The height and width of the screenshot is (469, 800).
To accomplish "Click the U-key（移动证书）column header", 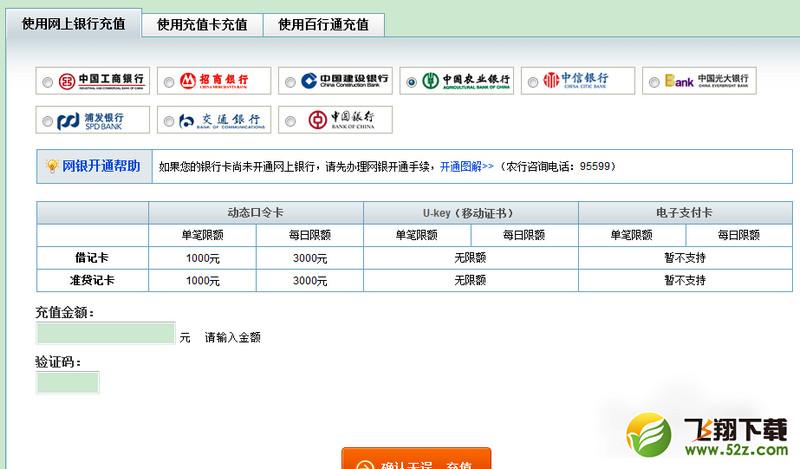I will pyautogui.click(x=470, y=213).
